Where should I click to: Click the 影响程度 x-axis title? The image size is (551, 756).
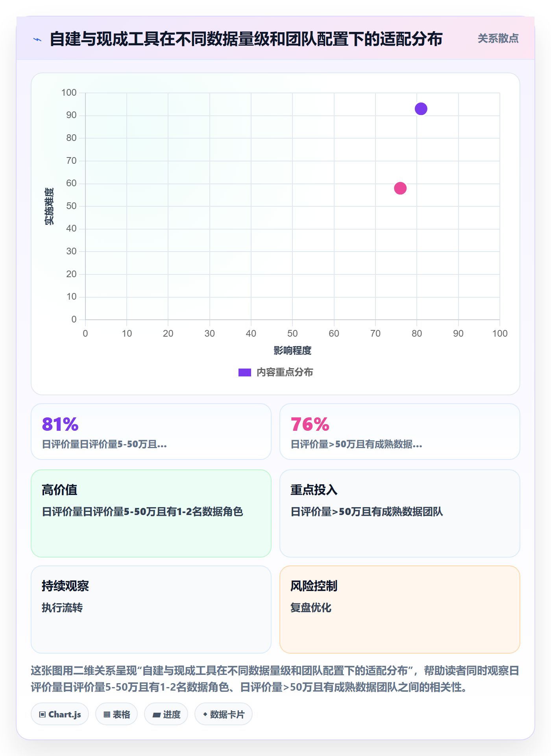pyautogui.click(x=292, y=350)
